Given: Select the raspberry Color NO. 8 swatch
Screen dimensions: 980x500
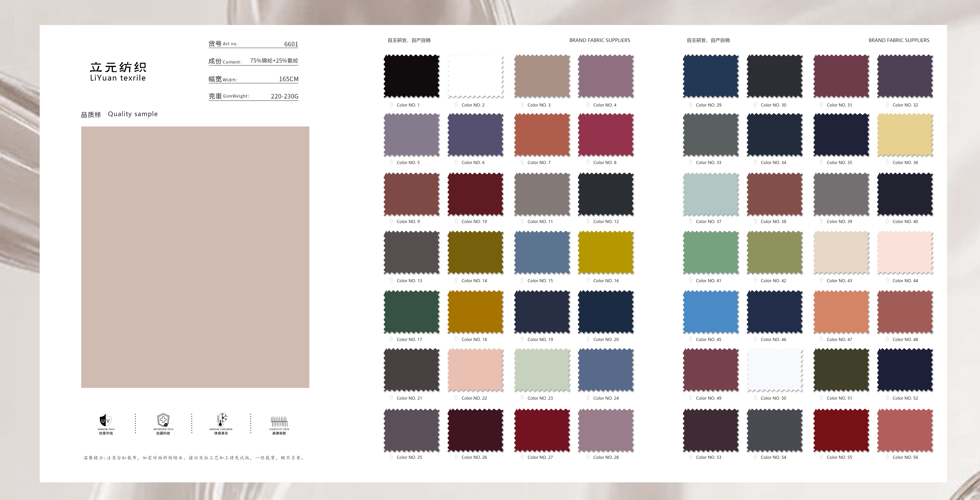Looking at the screenshot, I should pos(606,134).
